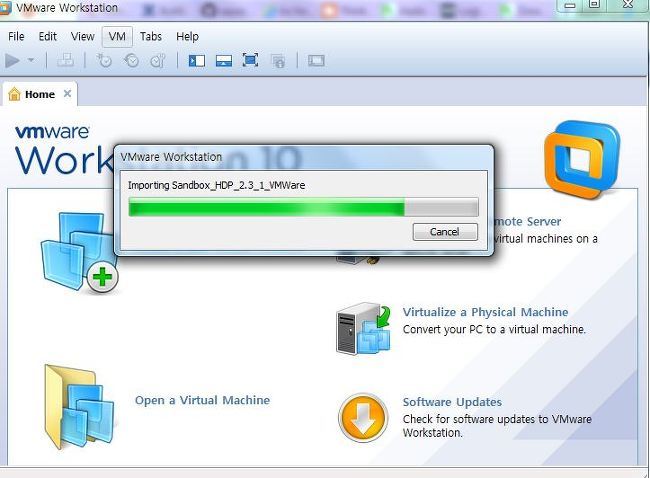650x478 pixels.
Task: Click the Open a Virtual Machine link
Action: click(202, 400)
